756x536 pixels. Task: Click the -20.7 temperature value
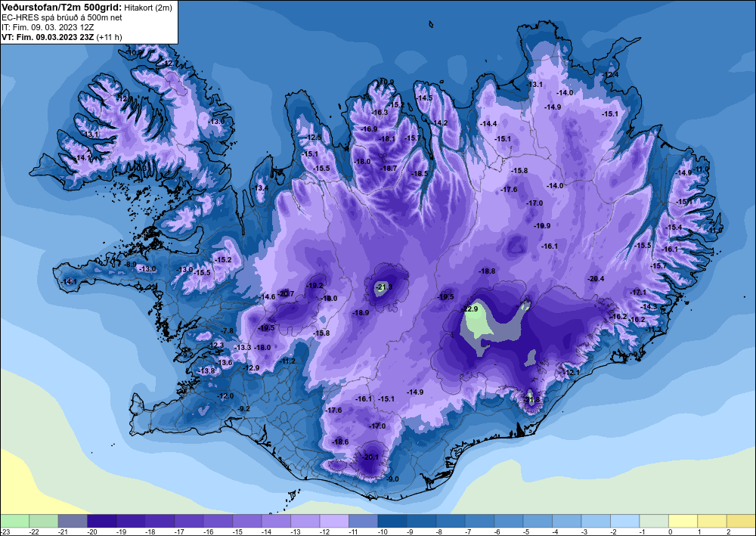(286, 293)
